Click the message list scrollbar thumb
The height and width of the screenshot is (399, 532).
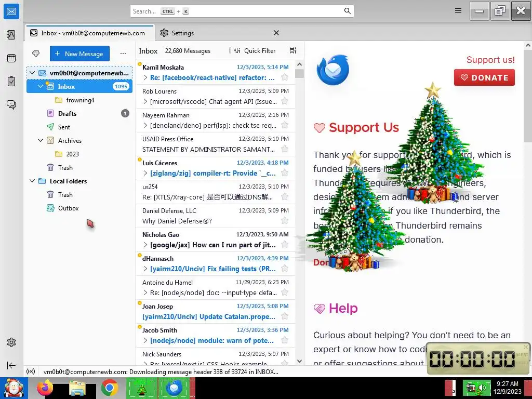[x=299, y=73]
